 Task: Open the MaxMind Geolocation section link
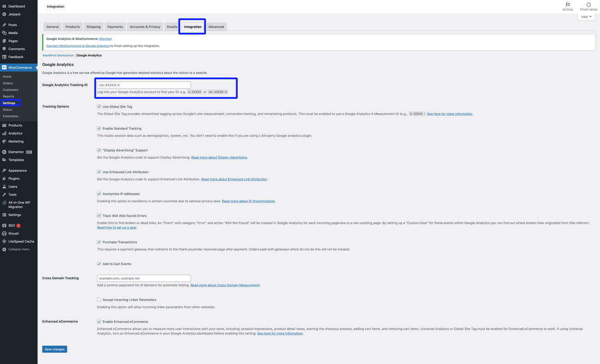pyautogui.click(x=58, y=55)
